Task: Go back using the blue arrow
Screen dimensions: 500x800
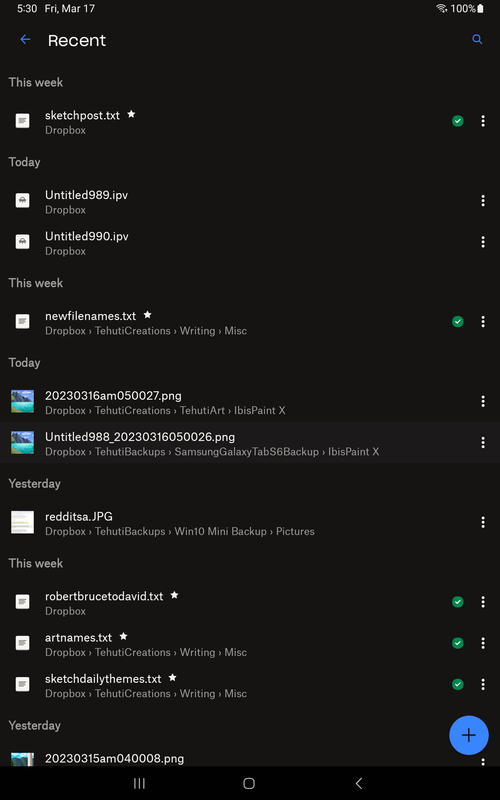Action: 25,39
